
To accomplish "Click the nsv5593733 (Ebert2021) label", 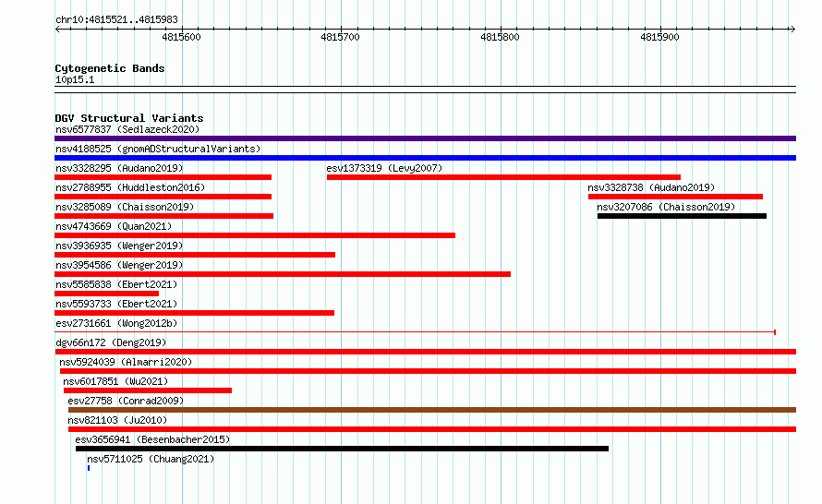I will [116, 304].
